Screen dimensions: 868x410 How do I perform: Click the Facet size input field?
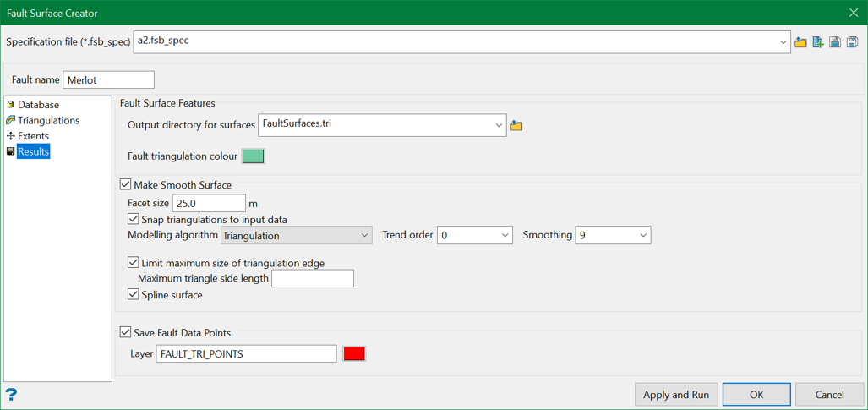[x=210, y=204]
